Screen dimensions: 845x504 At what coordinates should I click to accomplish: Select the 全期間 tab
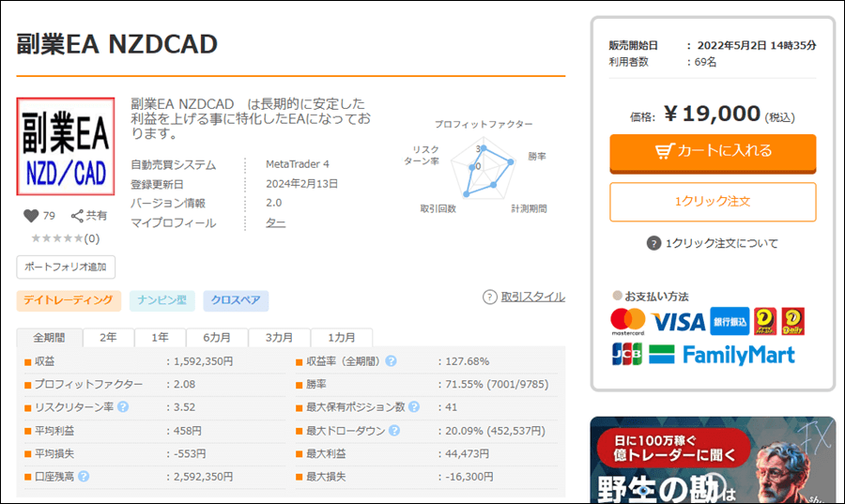[49, 338]
